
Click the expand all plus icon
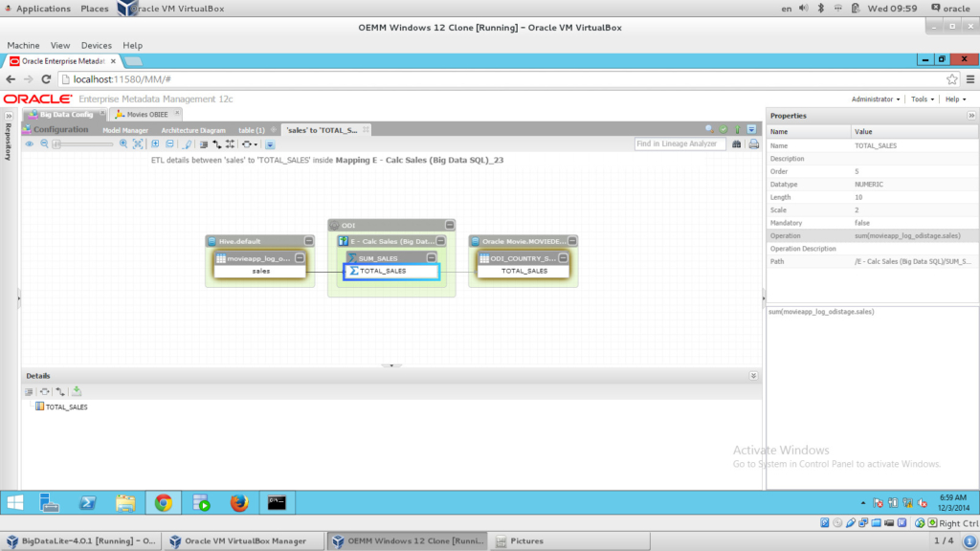pyautogui.click(x=155, y=144)
